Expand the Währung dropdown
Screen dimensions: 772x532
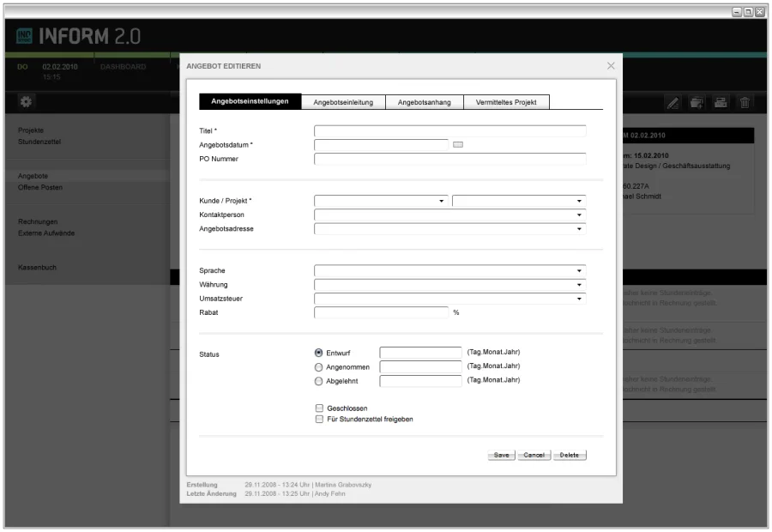[579, 285]
